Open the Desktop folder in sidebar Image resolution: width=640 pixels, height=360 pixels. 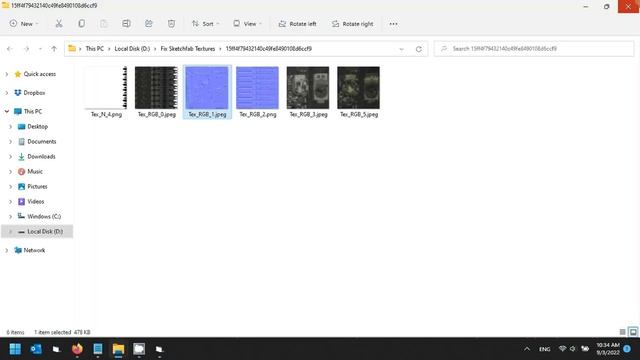(38, 127)
